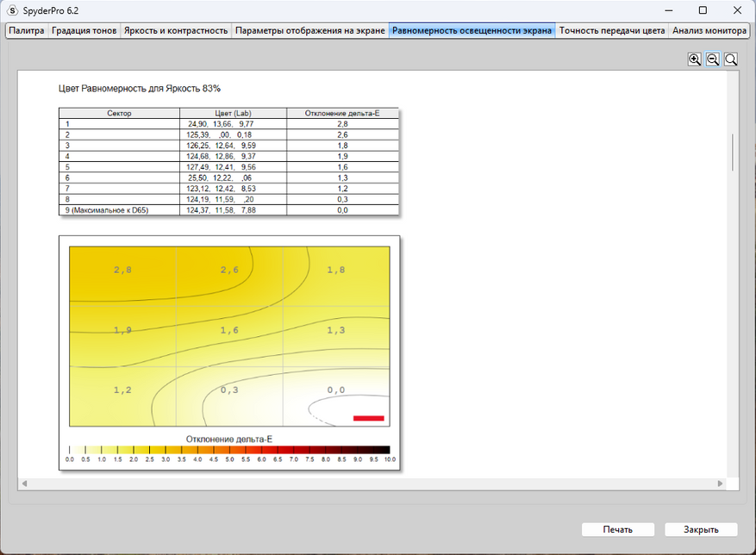756x555 pixels.
Task: Click the Lab cell '124,68, 12,86, 9,37'
Action: pyautogui.click(x=233, y=156)
